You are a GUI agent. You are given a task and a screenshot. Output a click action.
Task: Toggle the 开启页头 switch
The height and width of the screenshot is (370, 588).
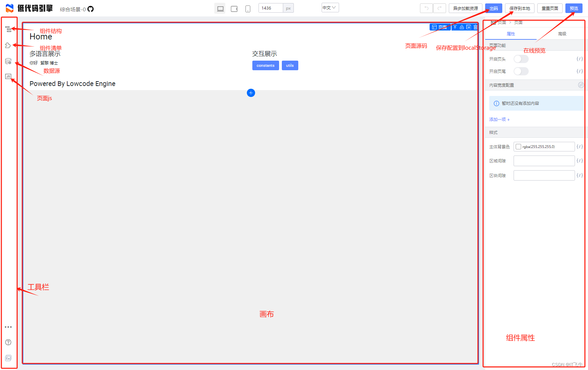[x=521, y=59]
